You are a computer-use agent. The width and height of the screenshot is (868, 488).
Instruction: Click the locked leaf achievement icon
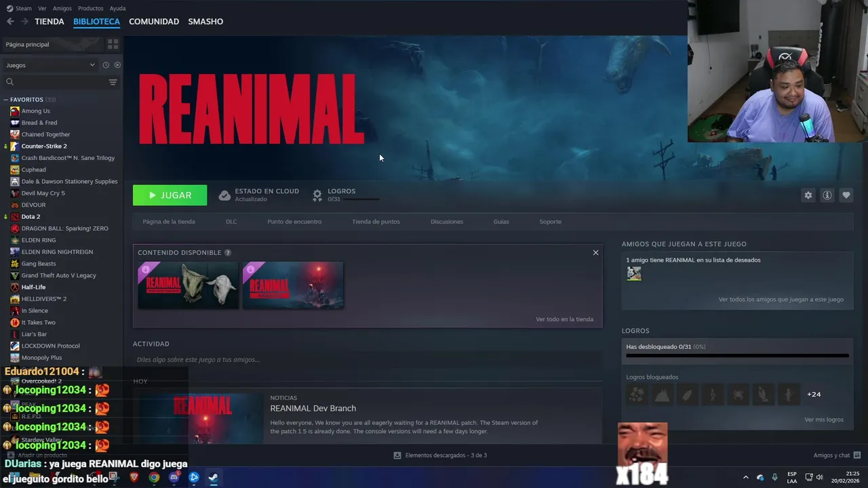click(687, 394)
